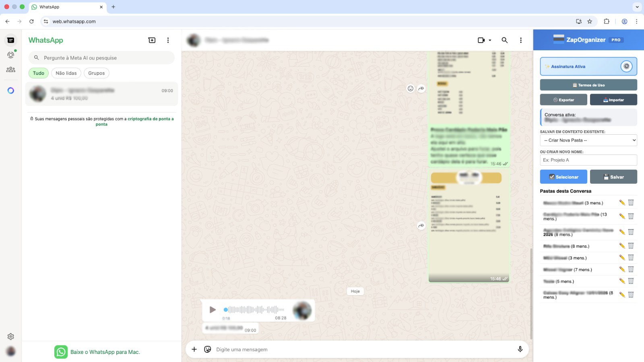Record audio with the microphone icon
Viewport: 644px width, 362px height.
(520, 349)
